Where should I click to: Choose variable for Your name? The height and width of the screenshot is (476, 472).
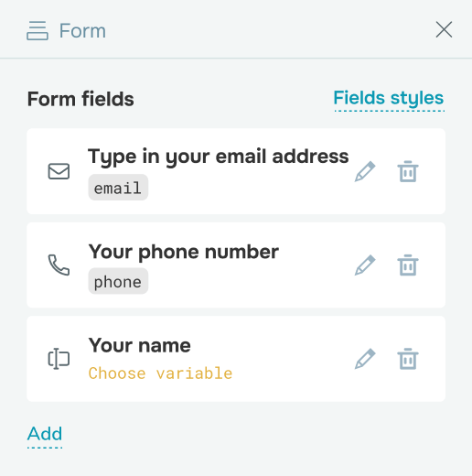coord(160,373)
